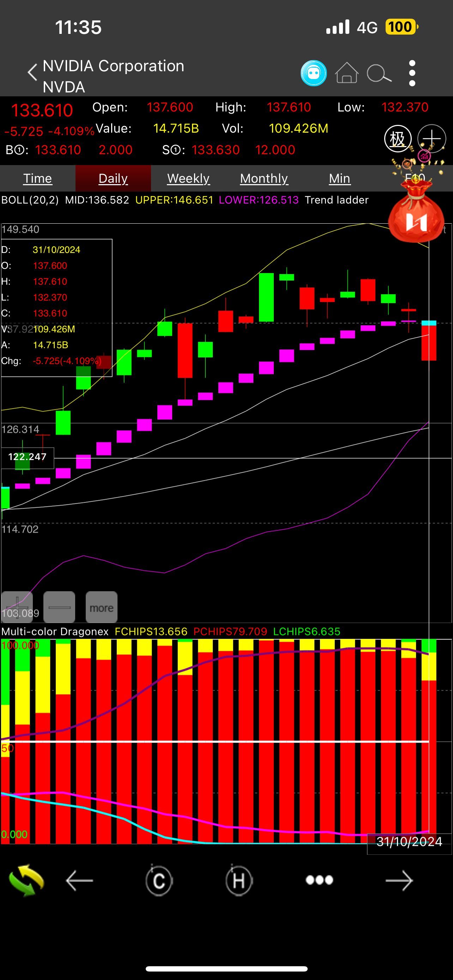The height and width of the screenshot is (980, 453).
Task: Tap the MID:136.582 value
Action: coord(97,200)
